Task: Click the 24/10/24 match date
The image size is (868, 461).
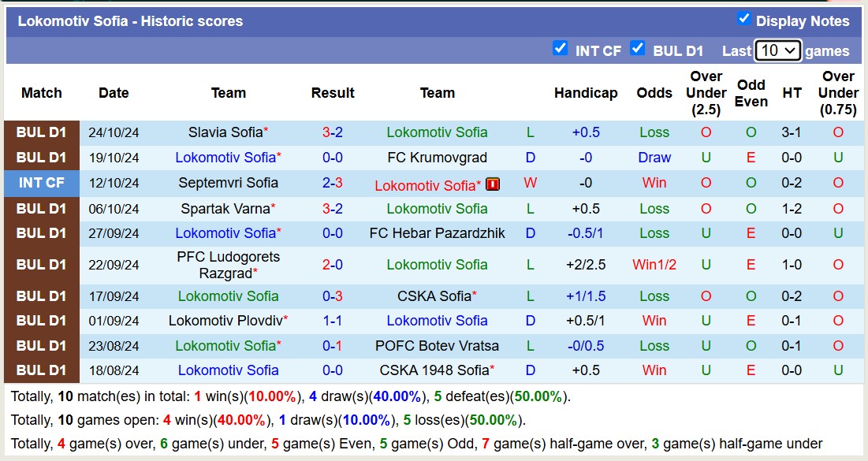Action: (114, 132)
